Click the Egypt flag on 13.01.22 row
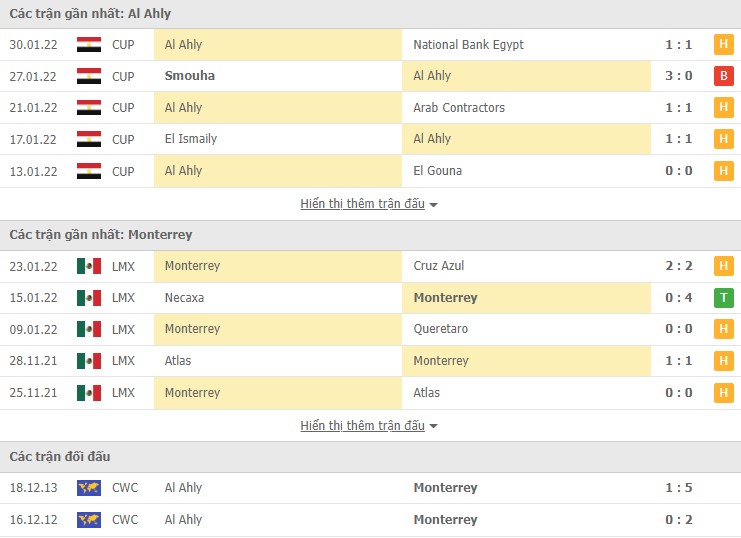 click(89, 171)
